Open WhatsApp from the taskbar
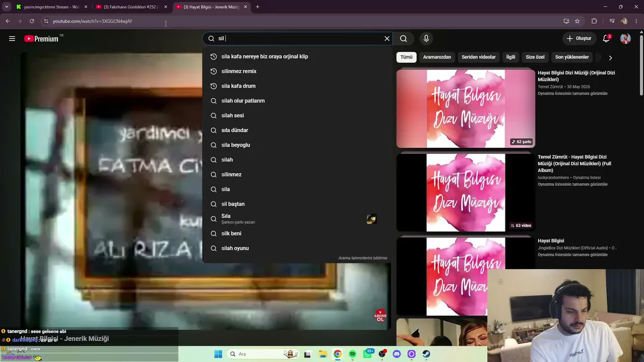 [367, 354]
